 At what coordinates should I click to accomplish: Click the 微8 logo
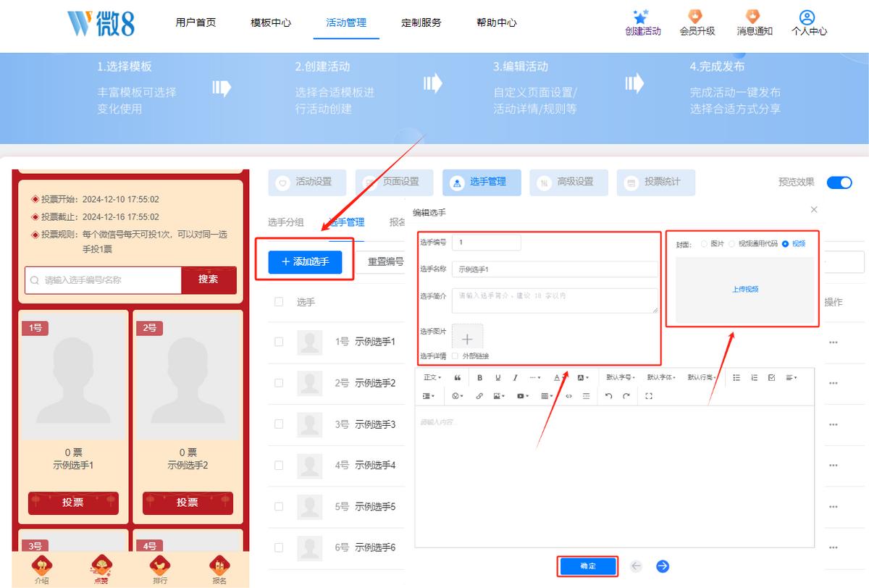coord(101,23)
